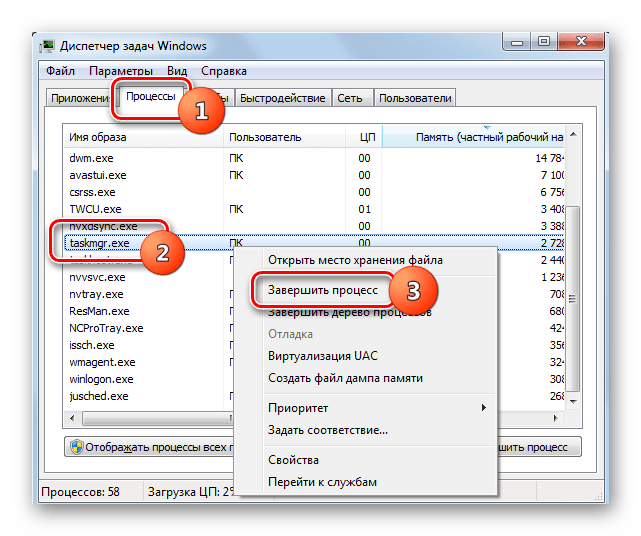Viewport: 641px width, 536px height.
Task: Sort by Пользователь column header
Action: click(285, 137)
